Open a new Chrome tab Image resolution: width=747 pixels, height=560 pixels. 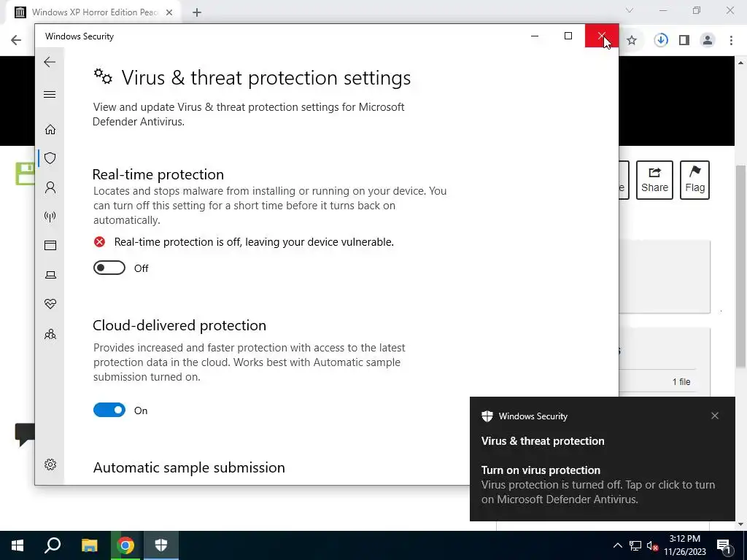[x=197, y=12]
